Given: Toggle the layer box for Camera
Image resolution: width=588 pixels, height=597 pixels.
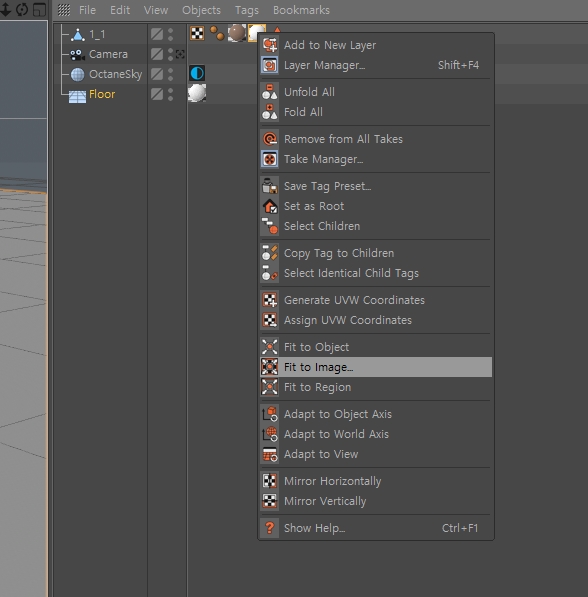Looking at the screenshot, I should [x=157, y=54].
